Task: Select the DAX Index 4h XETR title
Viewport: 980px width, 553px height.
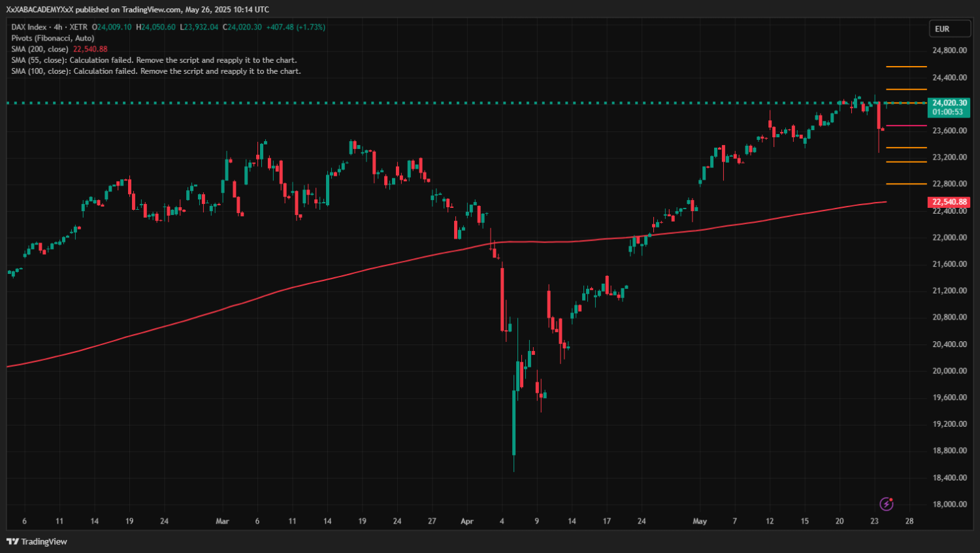Action: (49, 27)
